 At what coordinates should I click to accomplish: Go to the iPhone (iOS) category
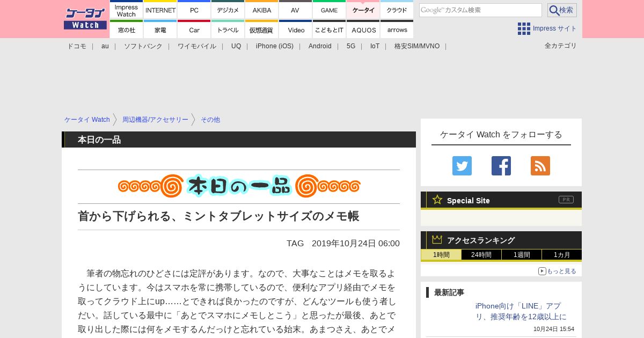pos(275,46)
